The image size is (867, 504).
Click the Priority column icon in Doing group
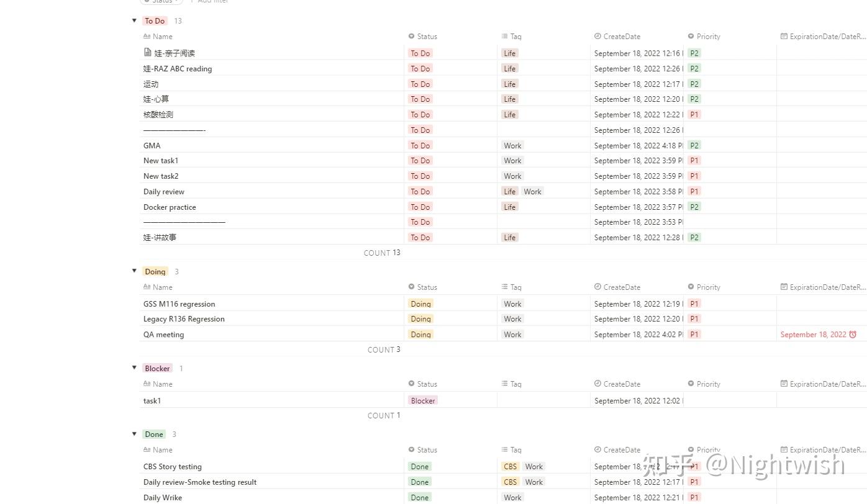click(x=691, y=287)
